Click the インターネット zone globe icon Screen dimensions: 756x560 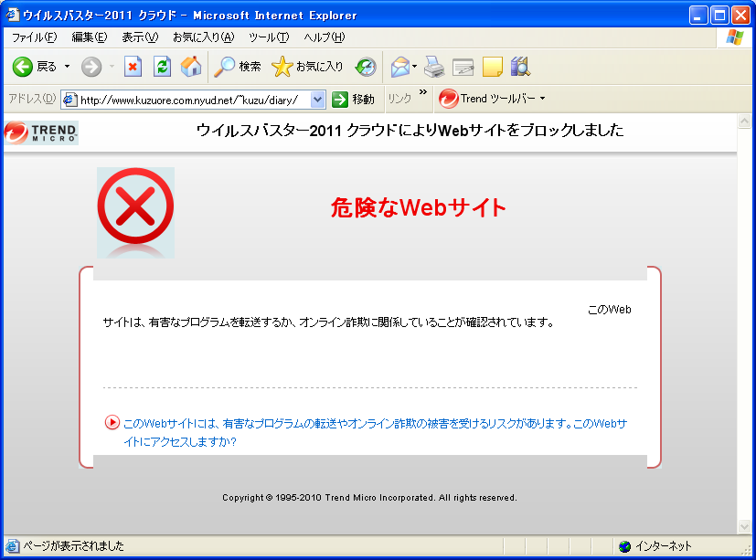pyautogui.click(x=625, y=546)
